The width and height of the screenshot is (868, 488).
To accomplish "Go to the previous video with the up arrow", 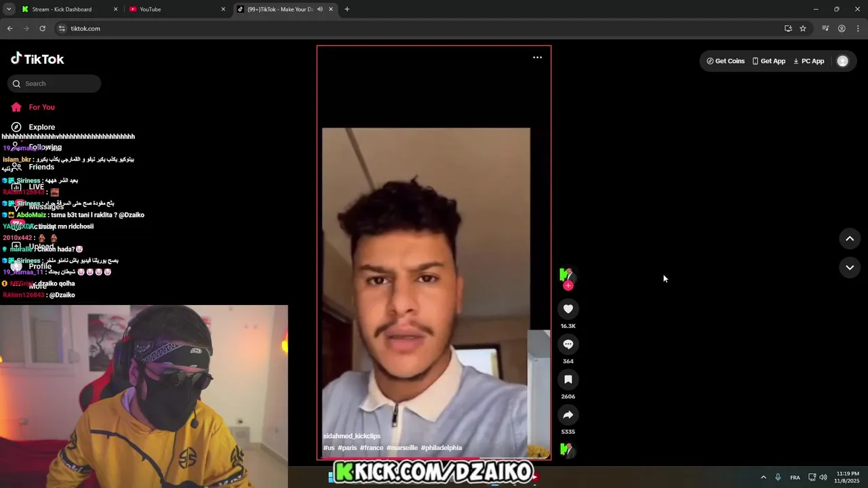I will 850,239.
